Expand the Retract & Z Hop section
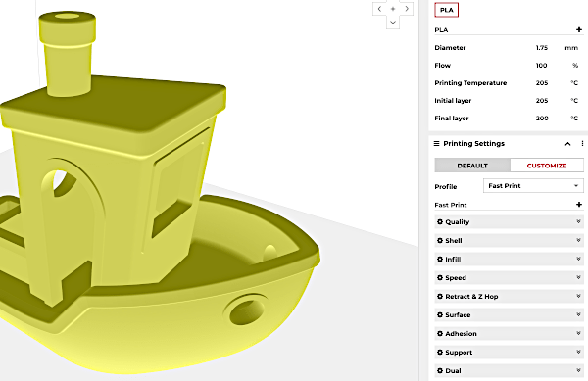The image size is (588, 381). (509, 297)
